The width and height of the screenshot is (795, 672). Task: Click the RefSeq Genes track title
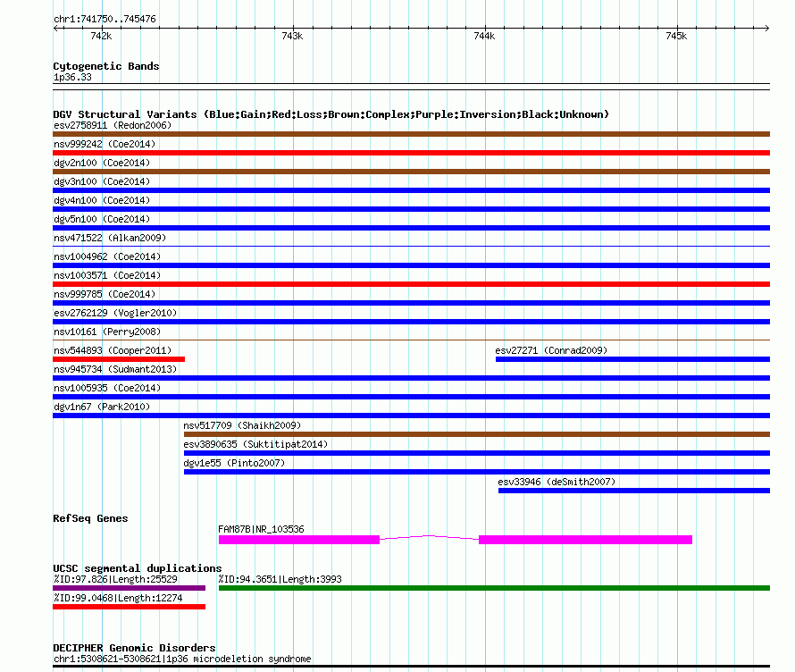90,518
